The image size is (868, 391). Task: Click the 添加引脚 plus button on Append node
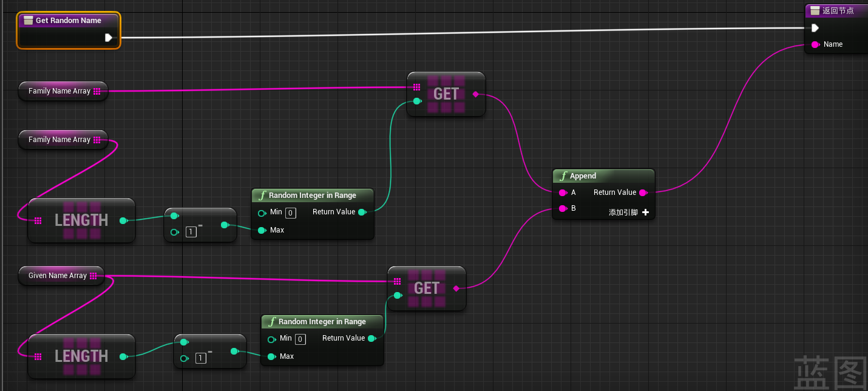tap(645, 212)
